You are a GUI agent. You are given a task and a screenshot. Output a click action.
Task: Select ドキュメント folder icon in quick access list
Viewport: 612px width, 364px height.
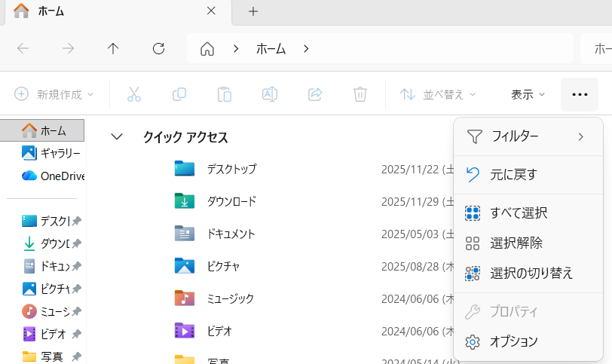coord(184,234)
